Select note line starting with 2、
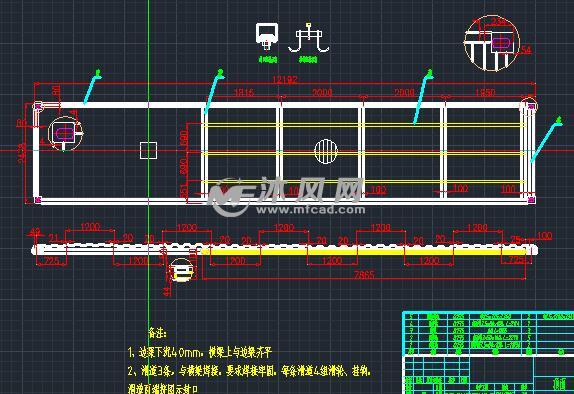Screen dimensions: 574x394 click(249, 372)
